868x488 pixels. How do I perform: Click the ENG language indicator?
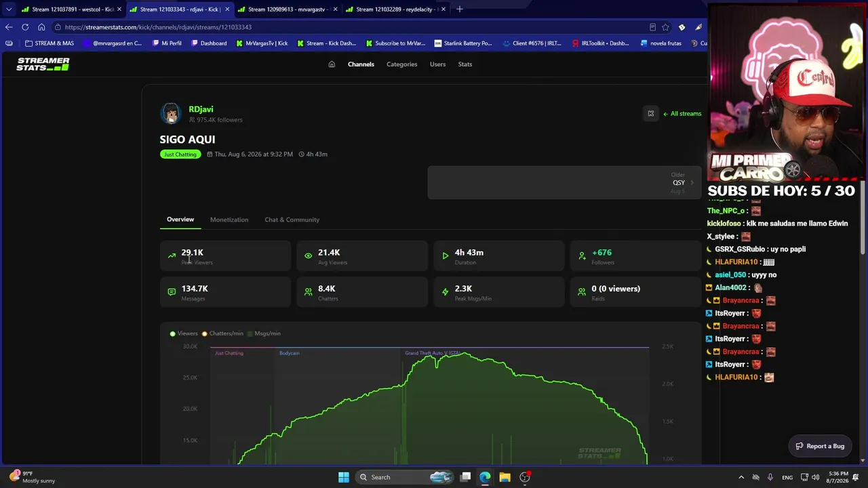tap(787, 477)
